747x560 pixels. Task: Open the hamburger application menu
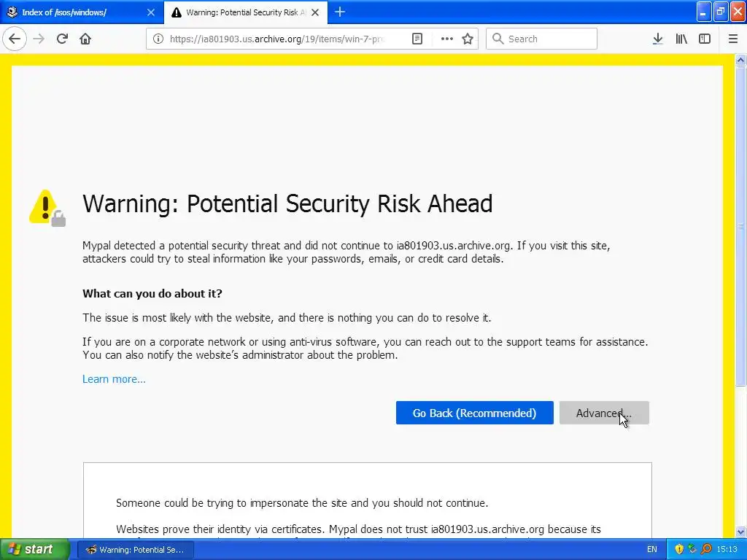(x=733, y=39)
